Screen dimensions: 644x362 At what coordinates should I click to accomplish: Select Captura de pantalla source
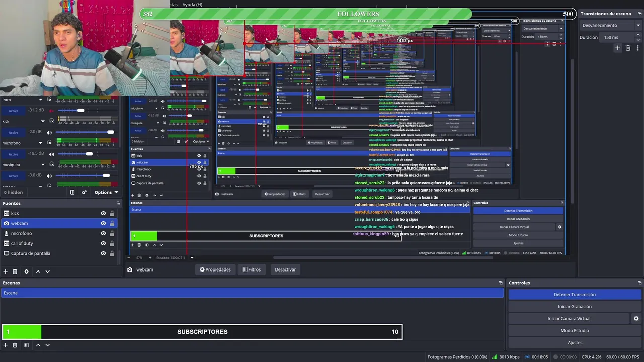coord(59,253)
